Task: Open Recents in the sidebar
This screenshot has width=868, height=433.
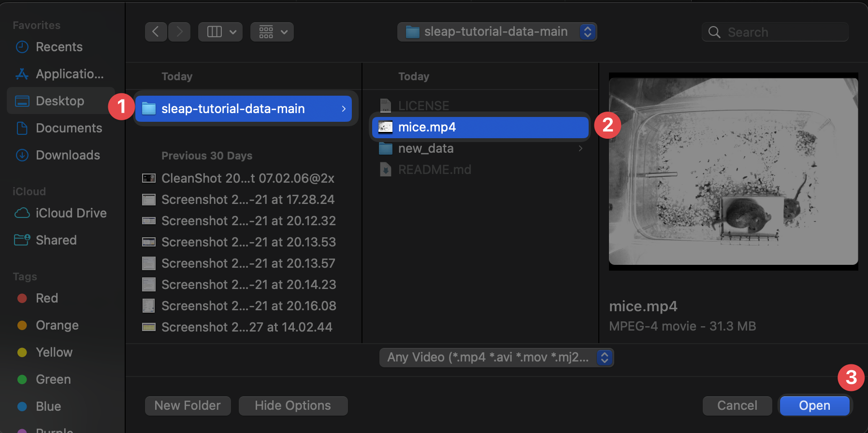Action: pyautogui.click(x=59, y=47)
